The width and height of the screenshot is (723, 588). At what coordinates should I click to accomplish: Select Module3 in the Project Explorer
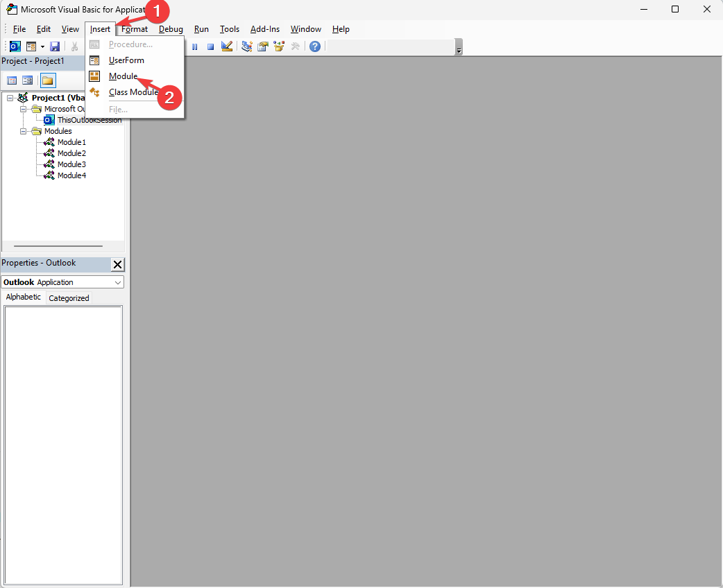click(x=72, y=164)
